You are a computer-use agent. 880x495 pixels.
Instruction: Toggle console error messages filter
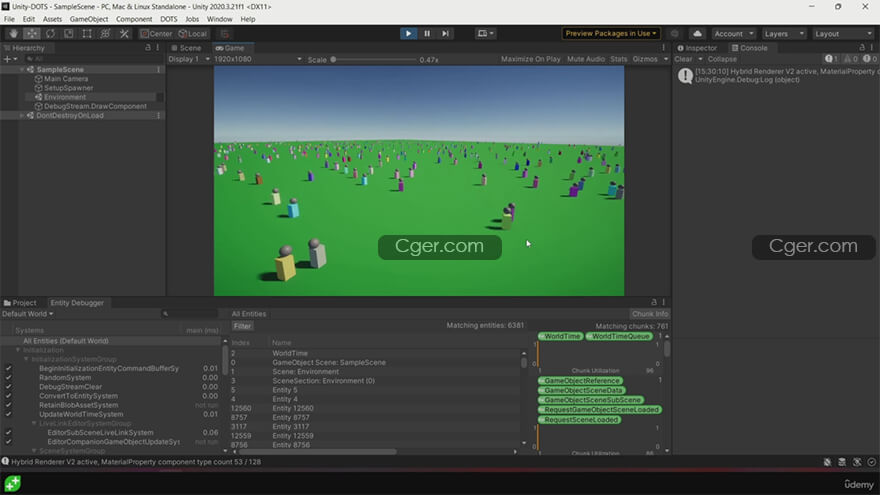point(870,59)
